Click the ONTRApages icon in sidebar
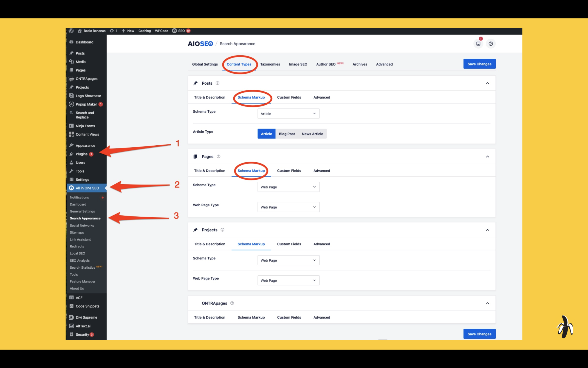The width and height of the screenshot is (588, 368). pos(71,79)
